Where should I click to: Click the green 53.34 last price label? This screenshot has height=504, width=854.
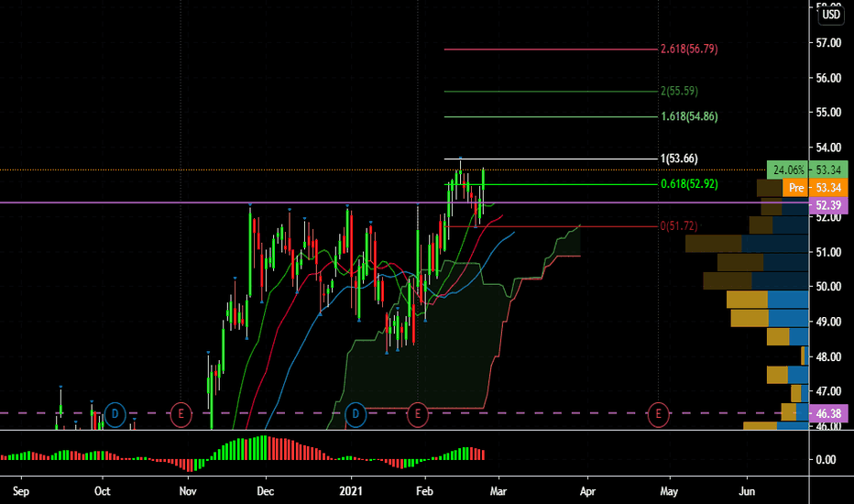click(828, 170)
